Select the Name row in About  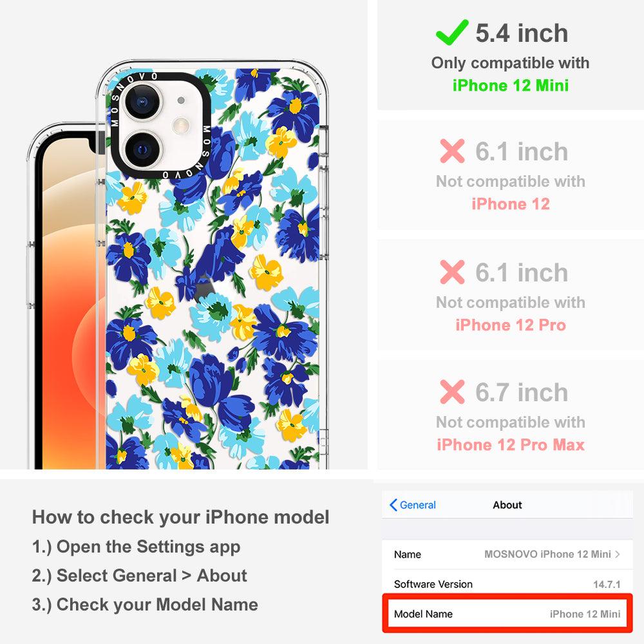coord(507,554)
